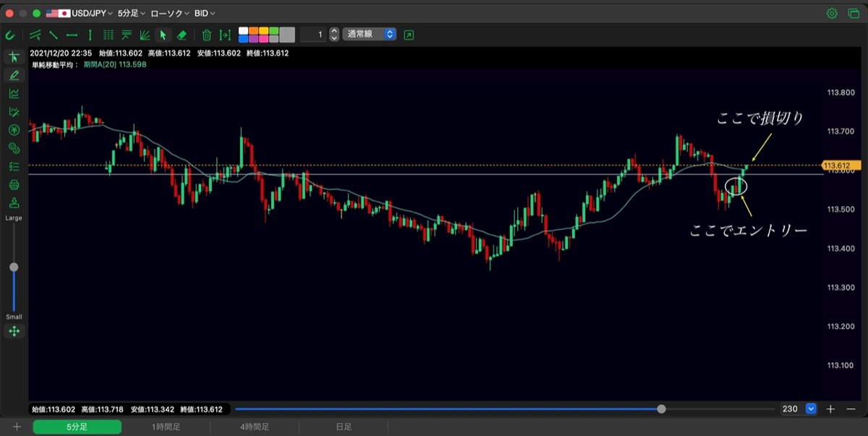Viewport: 868px width, 436px height.
Task: Click the line width stepper arrows
Action: pos(334,35)
